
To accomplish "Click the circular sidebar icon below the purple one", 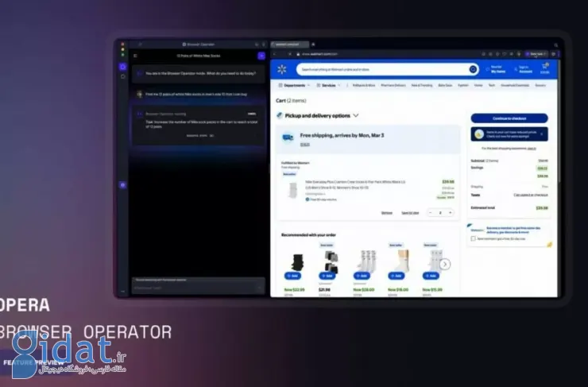I will pos(122,76).
